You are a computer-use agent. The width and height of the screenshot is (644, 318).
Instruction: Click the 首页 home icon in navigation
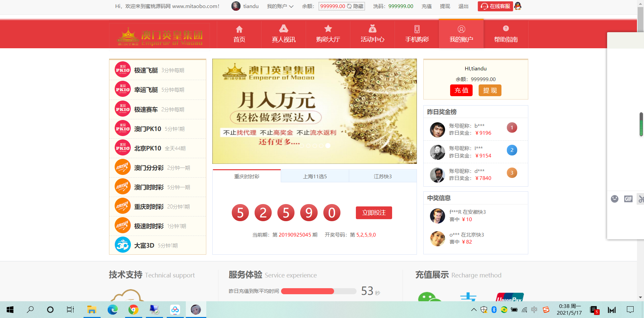coord(239,29)
